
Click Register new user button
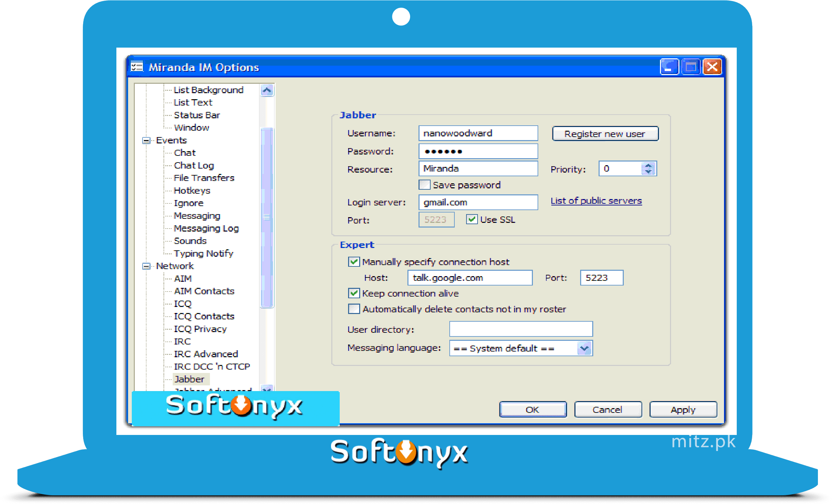[605, 134]
